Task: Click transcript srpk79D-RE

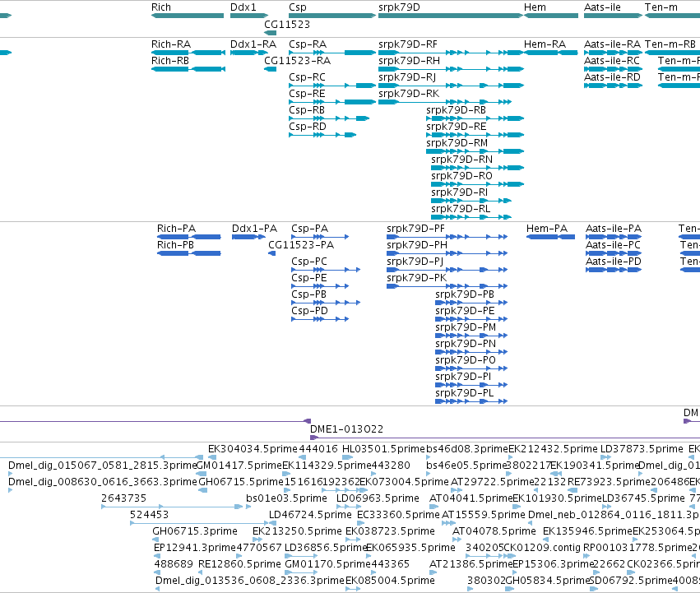Action: click(x=475, y=135)
